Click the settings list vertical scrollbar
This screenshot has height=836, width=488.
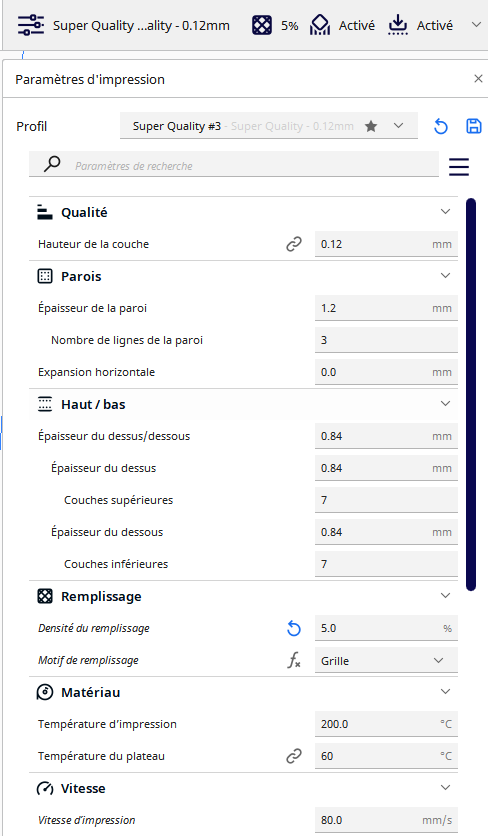[x=470, y=395]
